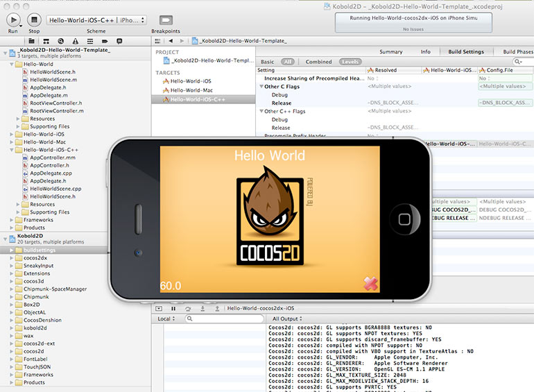Viewport: 534px width, 392px height.
Task: Switch to the Summary tab
Action: pyautogui.click(x=391, y=52)
